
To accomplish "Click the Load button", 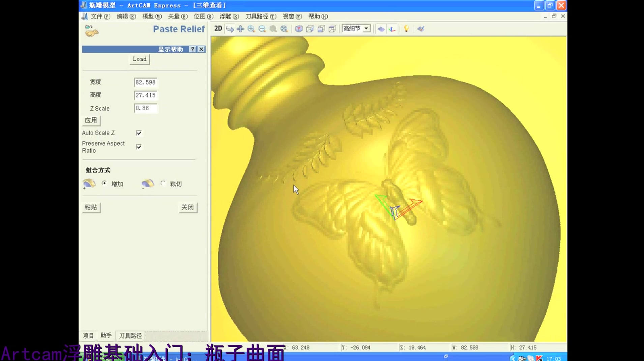I will (139, 59).
